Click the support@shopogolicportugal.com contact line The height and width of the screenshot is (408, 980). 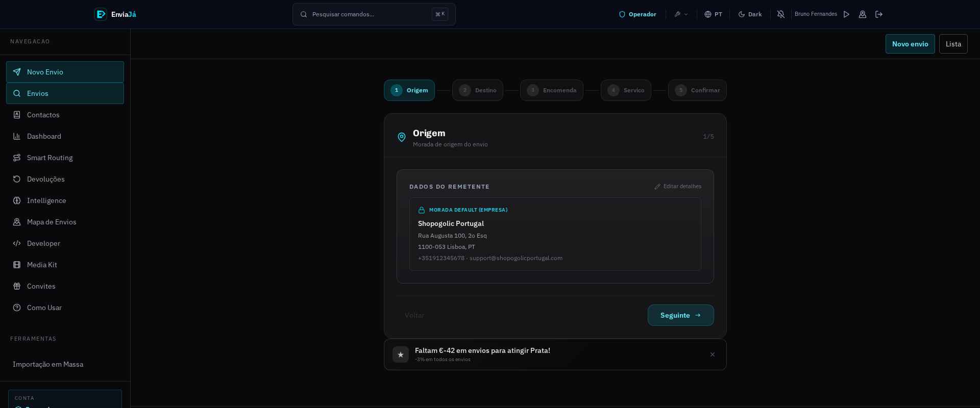[x=490, y=258]
